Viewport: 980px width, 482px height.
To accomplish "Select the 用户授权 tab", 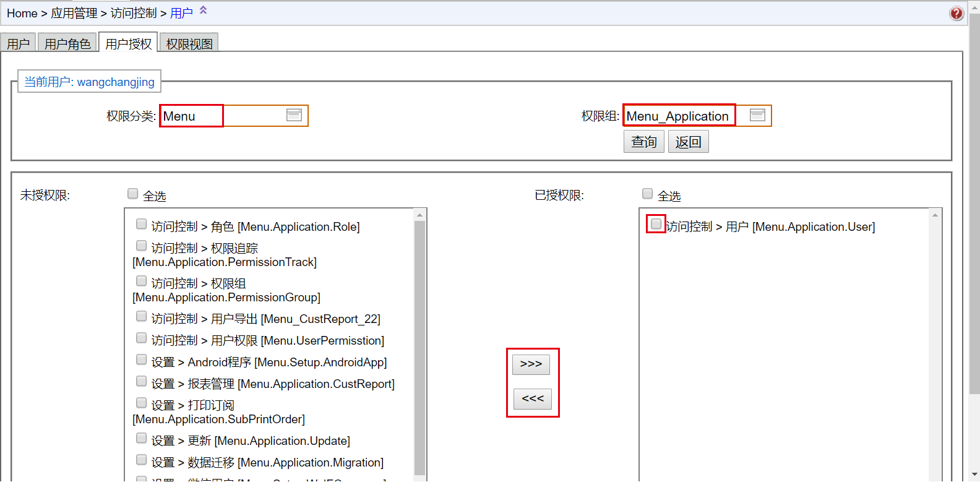I will pos(128,43).
